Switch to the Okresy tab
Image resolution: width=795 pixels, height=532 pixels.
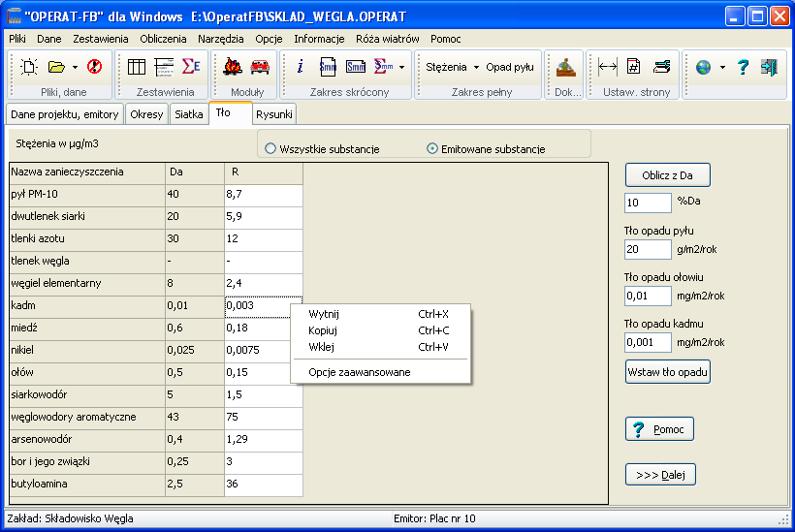pyautogui.click(x=146, y=114)
